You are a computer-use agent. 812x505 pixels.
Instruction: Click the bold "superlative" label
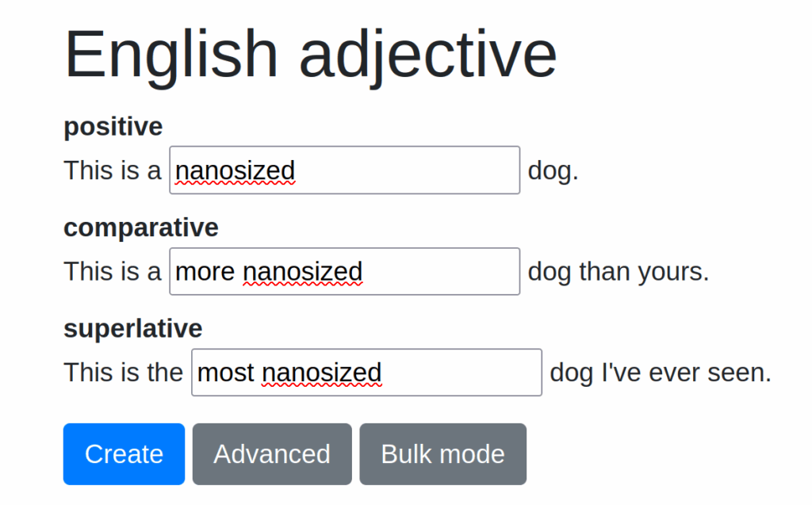132,328
